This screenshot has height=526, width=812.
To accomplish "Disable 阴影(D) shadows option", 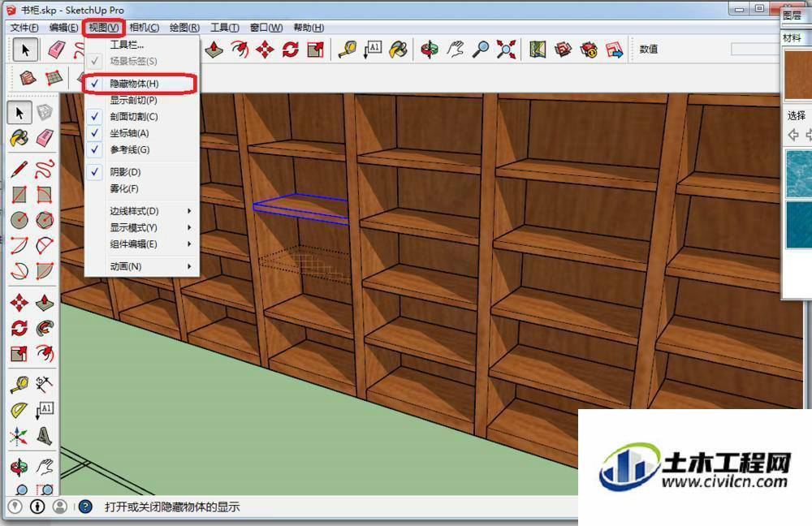I will point(142,172).
